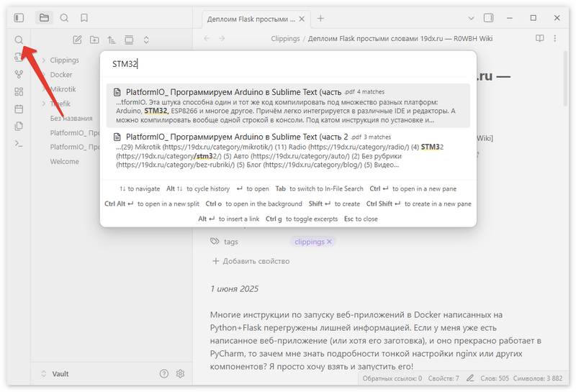Navigate back in note history
The image size is (576, 392).
coord(207,38)
